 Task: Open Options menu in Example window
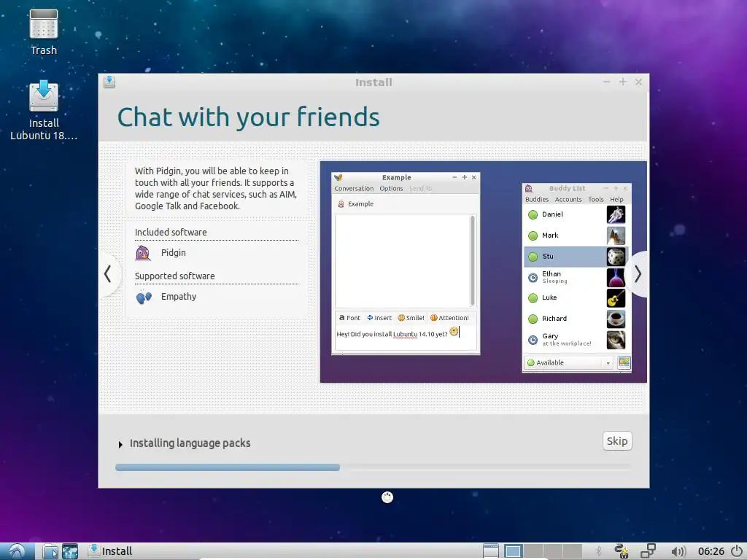[391, 189]
